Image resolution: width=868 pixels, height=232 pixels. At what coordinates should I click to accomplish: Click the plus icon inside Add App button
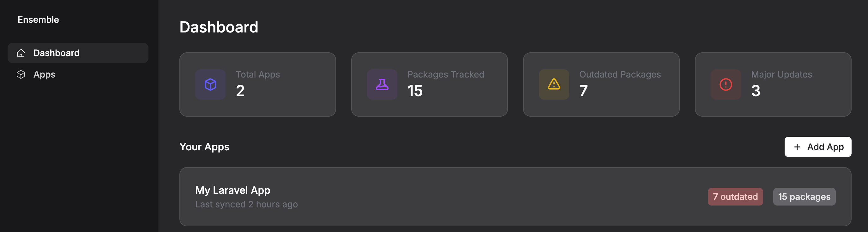797,147
